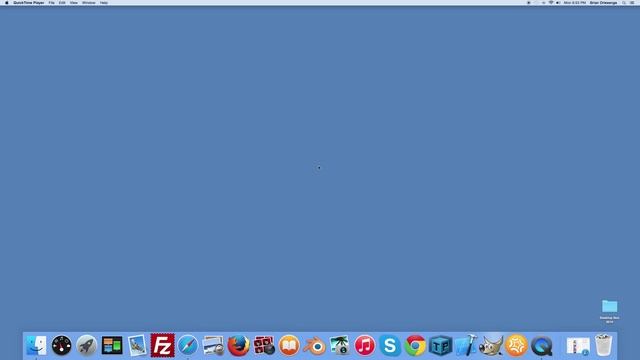
Task: Launch Firefox from the Dock
Action: pyautogui.click(x=238, y=345)
